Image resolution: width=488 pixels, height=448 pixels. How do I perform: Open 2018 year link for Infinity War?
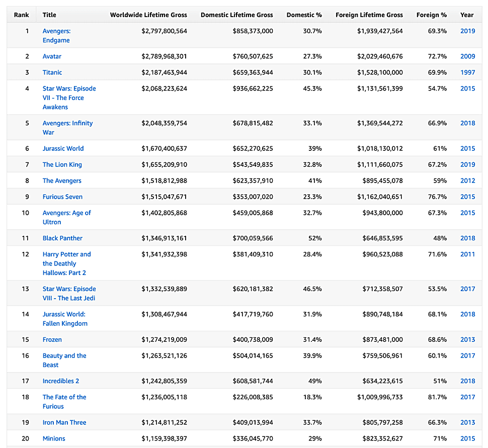[x=468, y=123]
